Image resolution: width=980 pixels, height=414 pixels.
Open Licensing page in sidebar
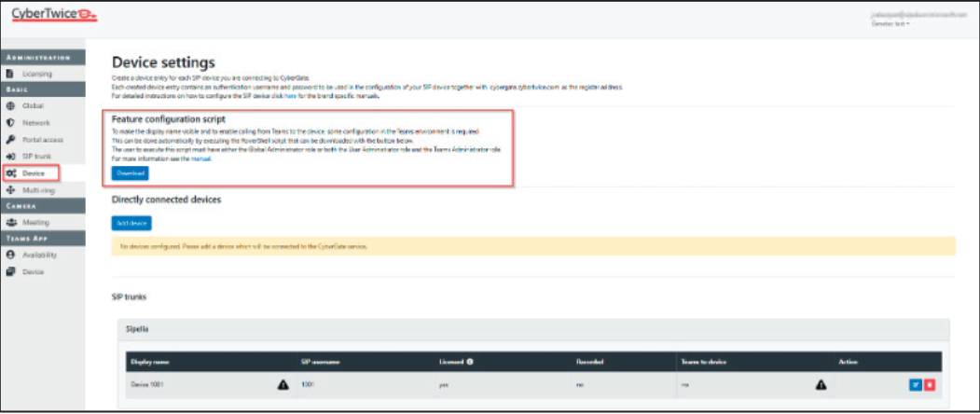coord(37,74)
